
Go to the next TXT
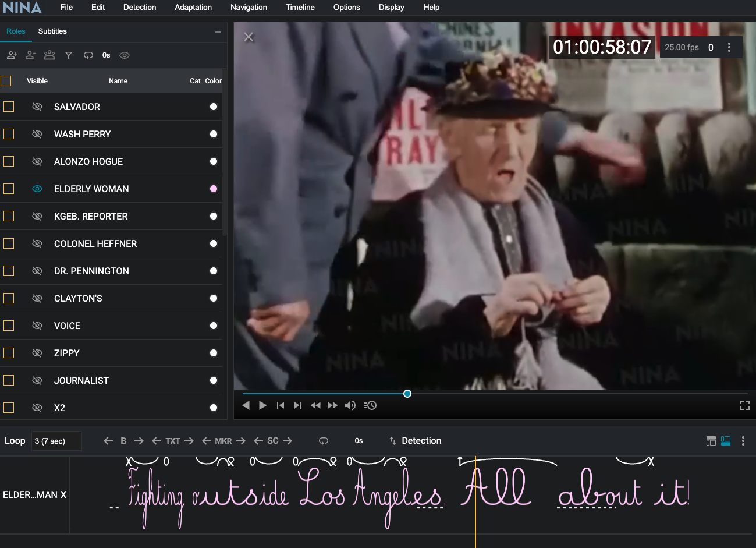click(x=189, y=441)
